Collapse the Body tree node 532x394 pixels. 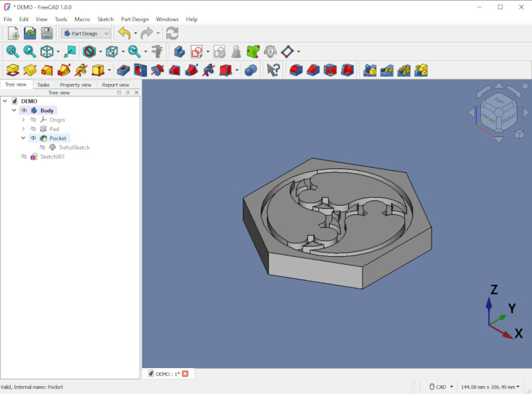click(x=14, y=110)
